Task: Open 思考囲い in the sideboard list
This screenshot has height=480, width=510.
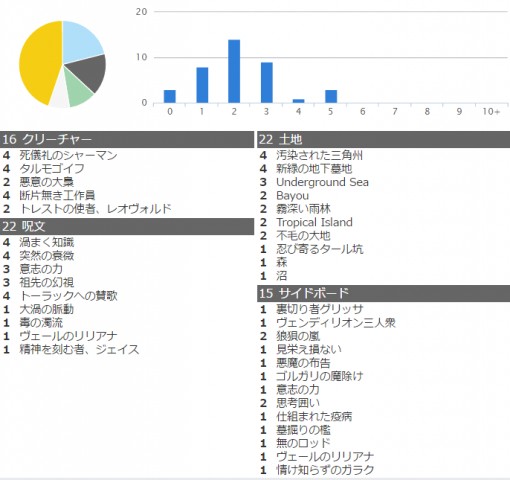Action: click(x=298, y=403)
